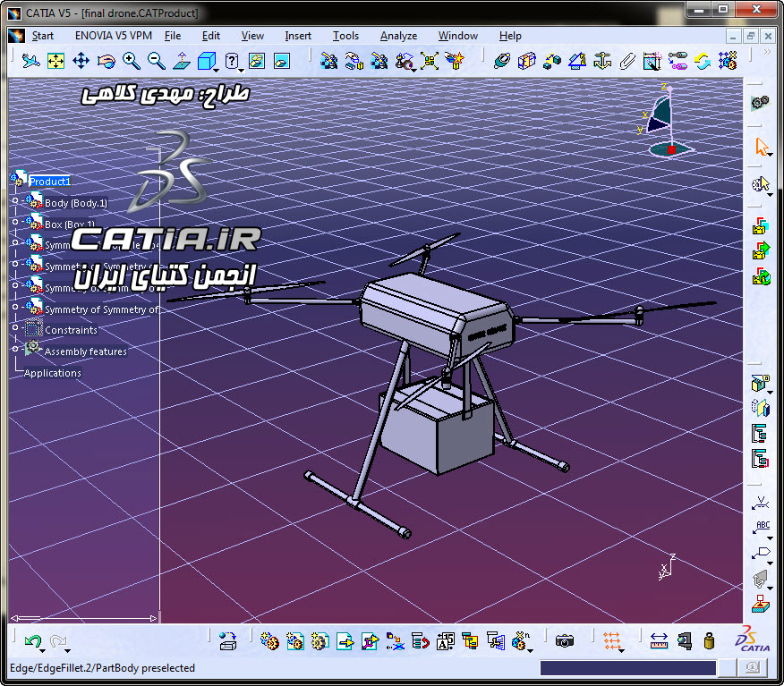Select the Pan tool icon
784x686 pixels.
click(81, 61)
